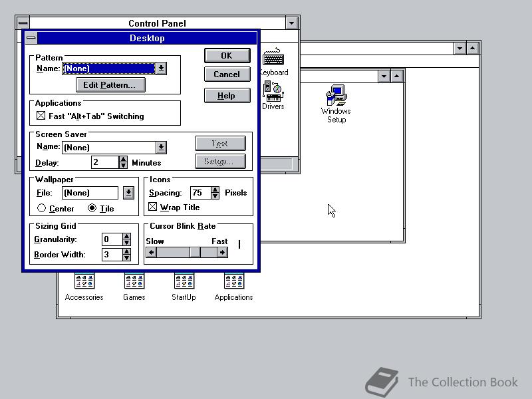Image resolution: width=532 pixels, height=399 pixels.
Task: Open the Wallpaper File dropdown
Action: tap(126, 192)
